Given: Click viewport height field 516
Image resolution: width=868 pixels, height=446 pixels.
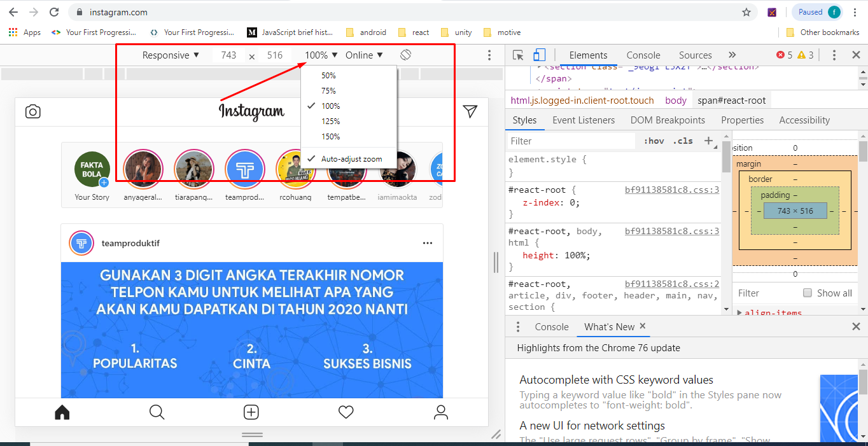Looking at the screenshot, I should (x=275, y=55).
